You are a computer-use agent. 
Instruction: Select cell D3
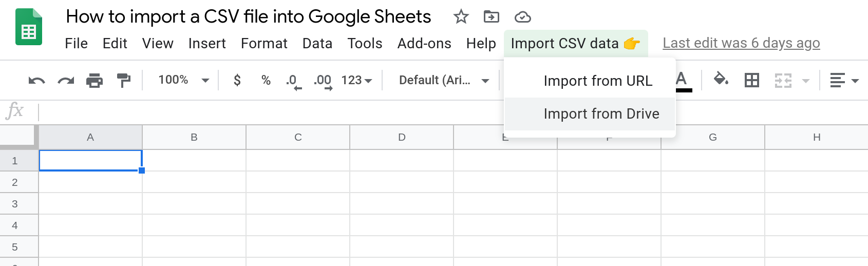point(402,204)
